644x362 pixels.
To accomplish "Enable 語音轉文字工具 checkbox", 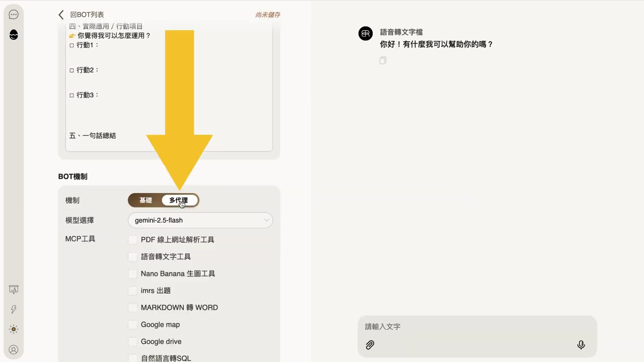I will (x=132, y=257).
